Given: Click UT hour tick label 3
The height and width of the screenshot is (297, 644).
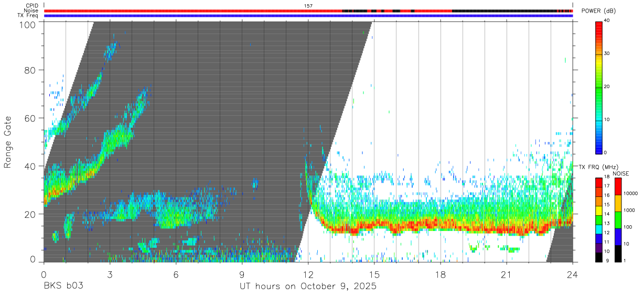Looking at the screenshot, I should (110, 274).
